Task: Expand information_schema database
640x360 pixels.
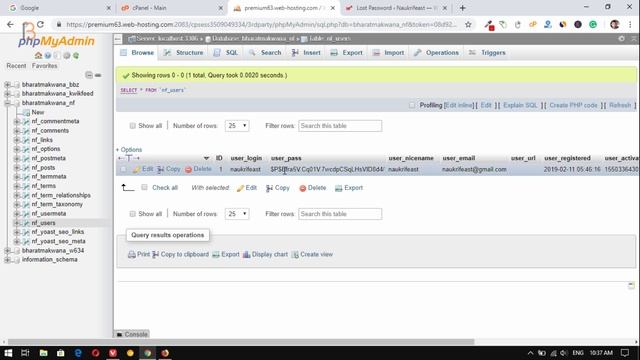Action: [7, 260]
